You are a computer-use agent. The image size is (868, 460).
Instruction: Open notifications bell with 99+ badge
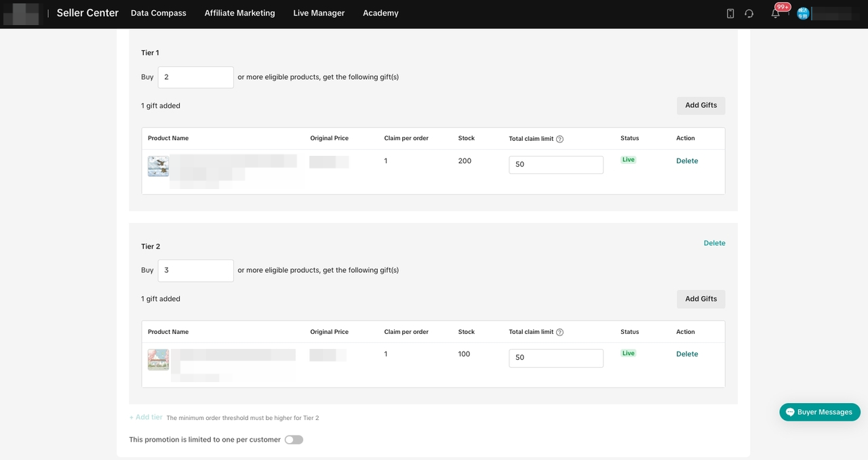776,14
